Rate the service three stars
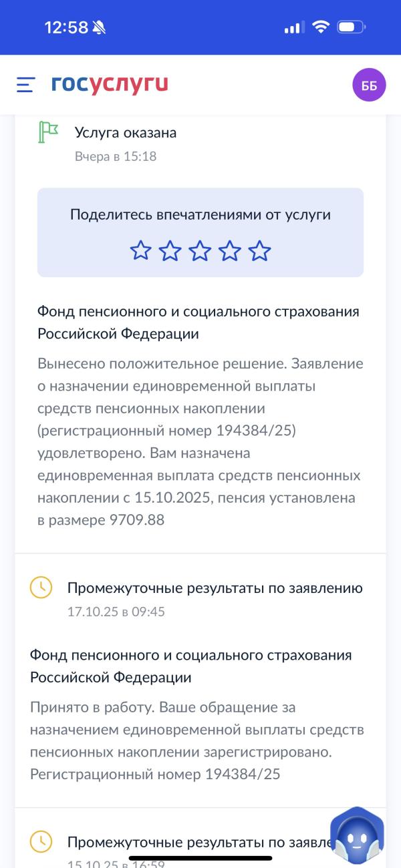 coord(200,251)
